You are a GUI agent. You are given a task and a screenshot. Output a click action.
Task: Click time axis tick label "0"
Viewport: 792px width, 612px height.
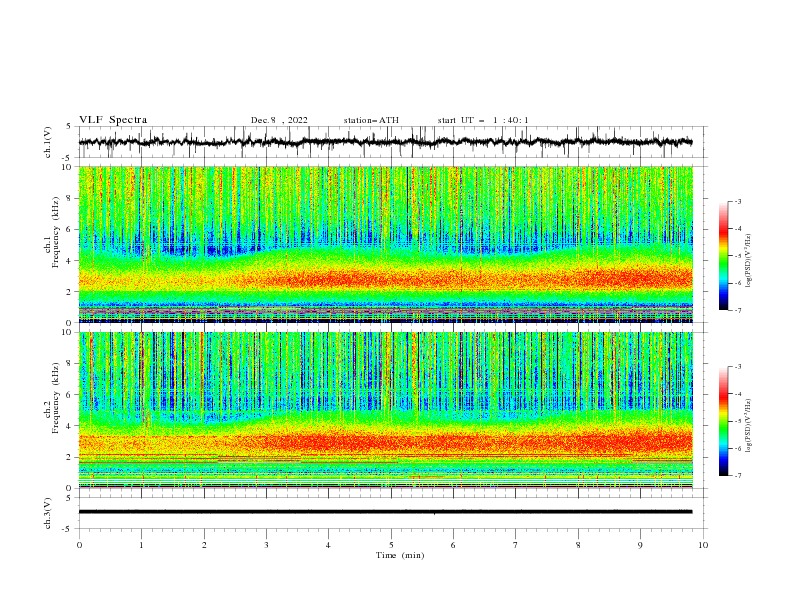[79, 545]
